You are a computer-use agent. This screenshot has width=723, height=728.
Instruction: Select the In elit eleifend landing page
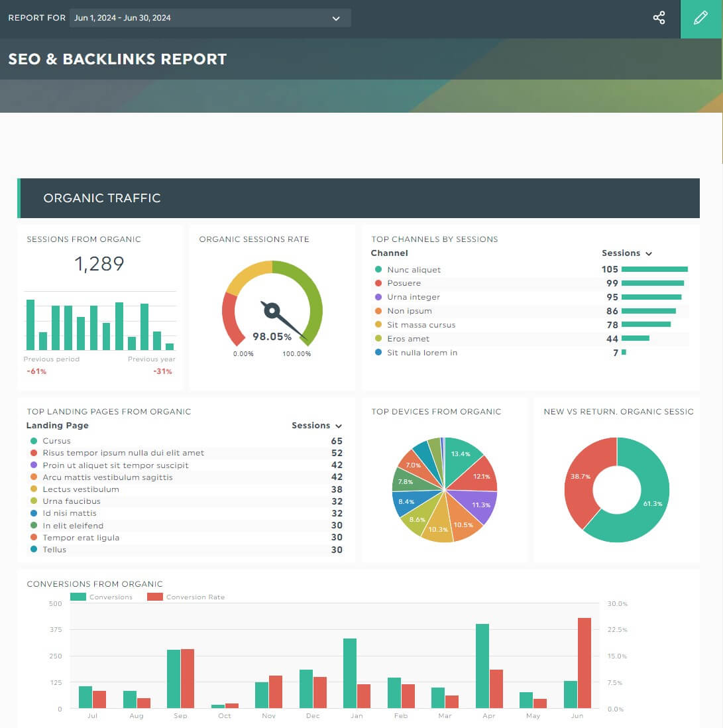point(186,526)
